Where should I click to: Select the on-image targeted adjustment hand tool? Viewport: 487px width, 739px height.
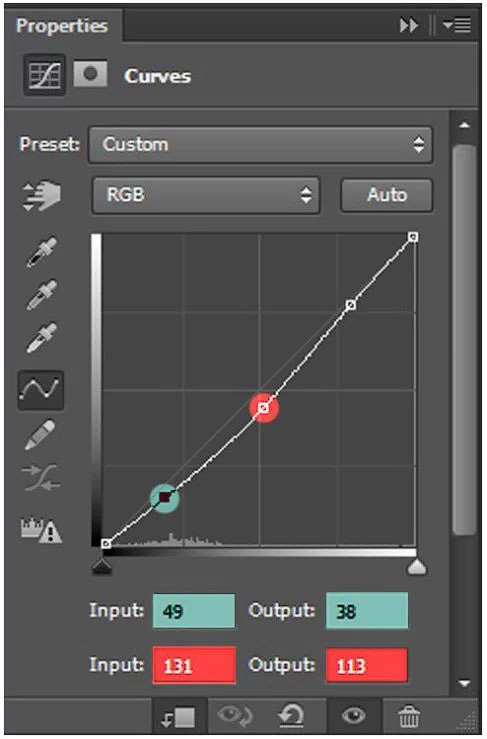(41, 195)
